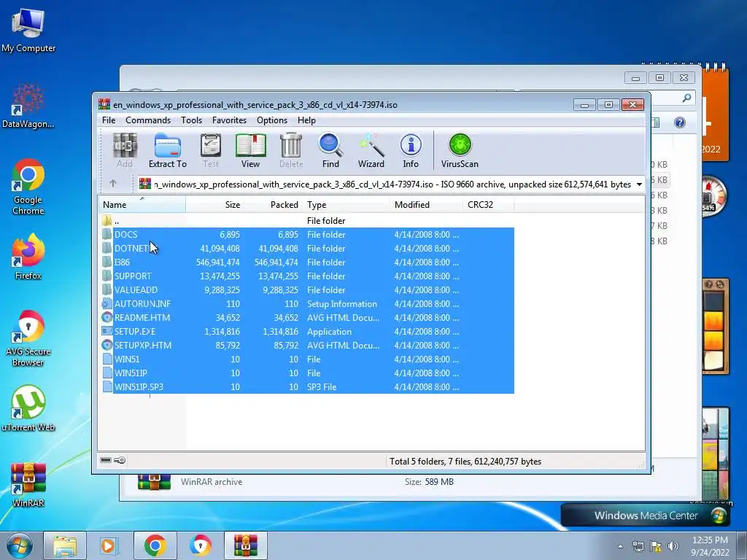Open the Commands menu
The image size is (747, 560).
point(148,120)
